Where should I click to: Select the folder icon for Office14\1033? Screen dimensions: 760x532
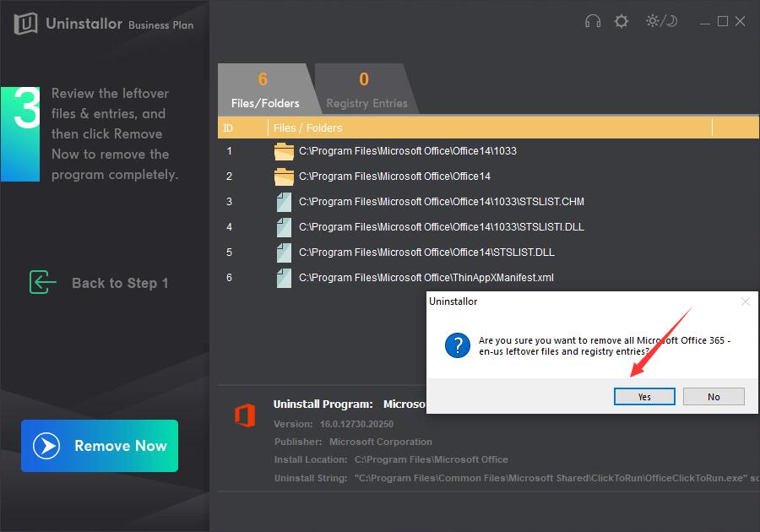pos(284,152)
